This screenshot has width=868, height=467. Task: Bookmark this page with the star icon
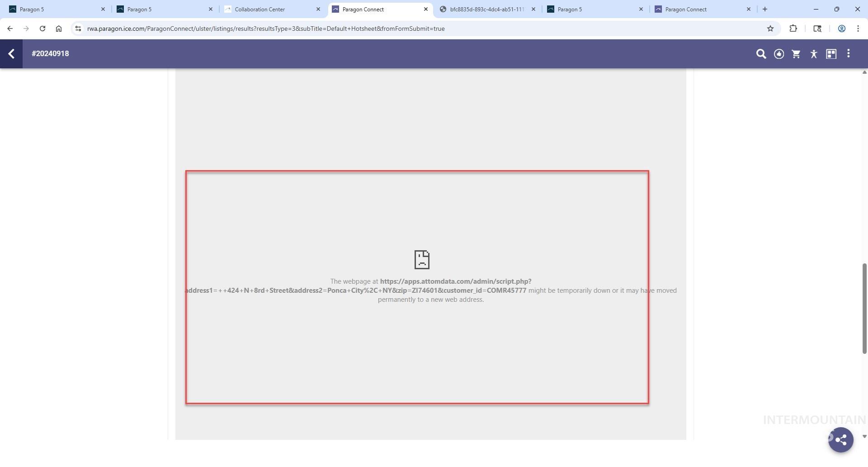[770, 29]
